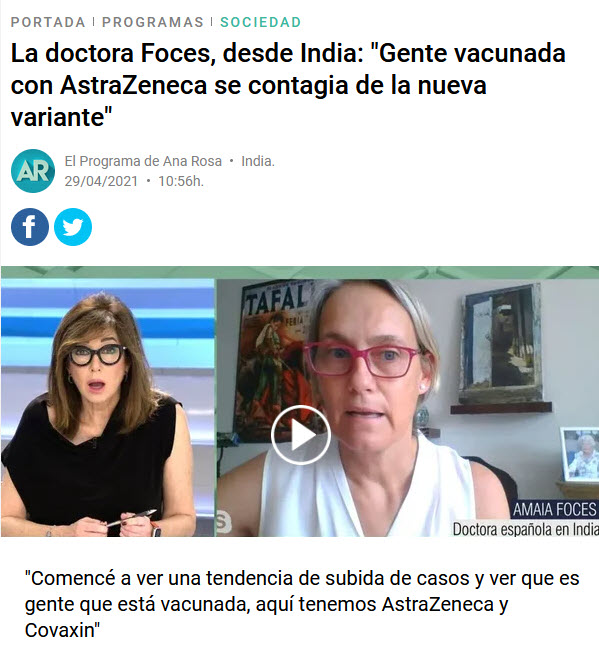This screenshot has width=599, height=672.
Task: Click the green video header strip
Action: pyautogui.click(x=300, y=272)
